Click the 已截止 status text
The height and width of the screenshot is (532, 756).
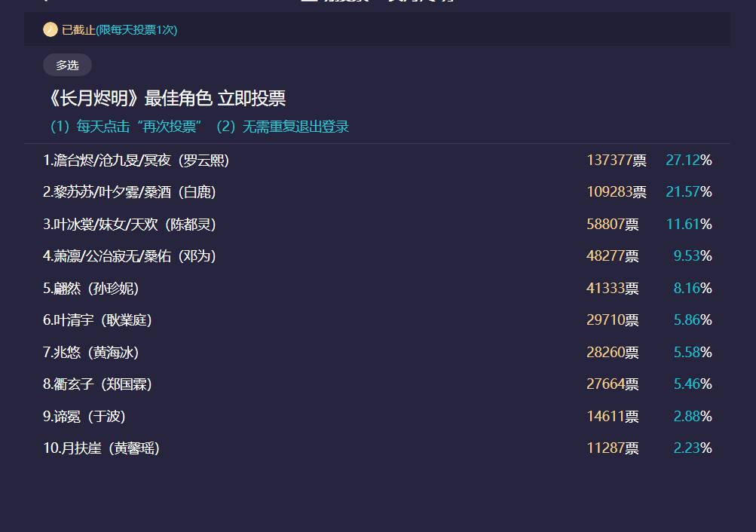pyautogui.click(x=78, y=30)
